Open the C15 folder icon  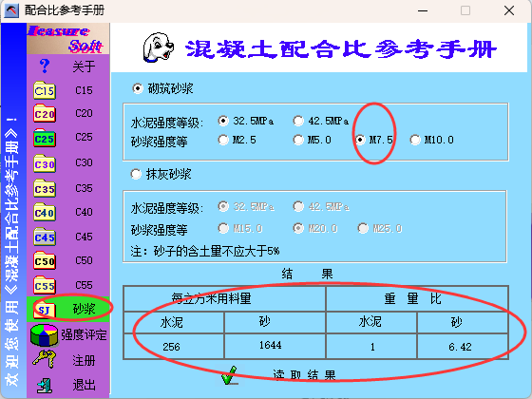coord(45,90)
